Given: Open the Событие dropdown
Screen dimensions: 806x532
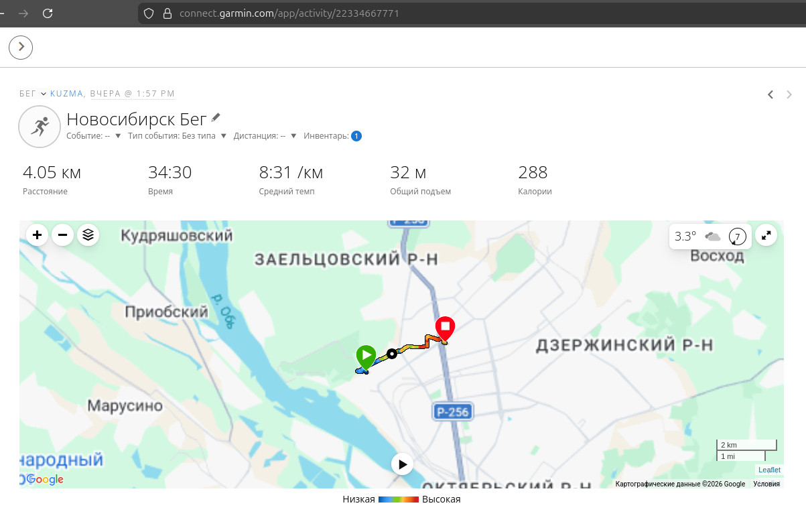Looking at the screenshot, I should point(94,136).
